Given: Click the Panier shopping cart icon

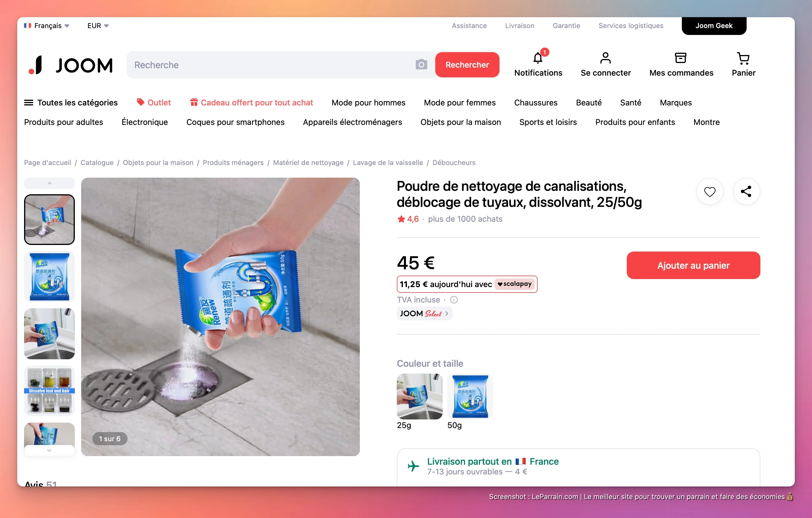Looking at the screenshot, I should tap(743, 58).
